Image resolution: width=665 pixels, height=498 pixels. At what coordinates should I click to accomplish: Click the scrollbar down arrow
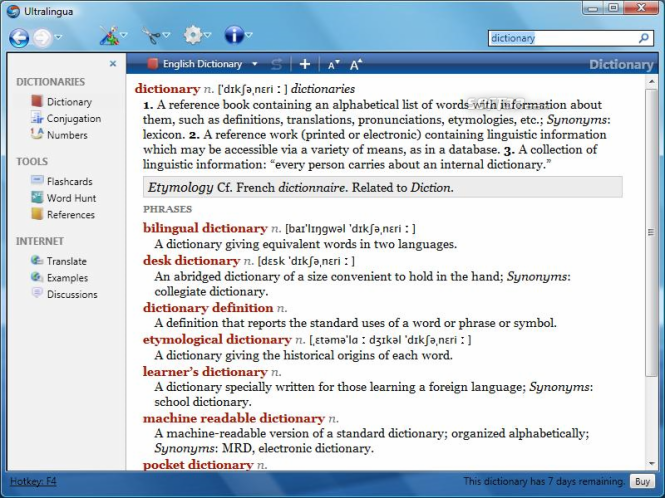coord(651,464)
